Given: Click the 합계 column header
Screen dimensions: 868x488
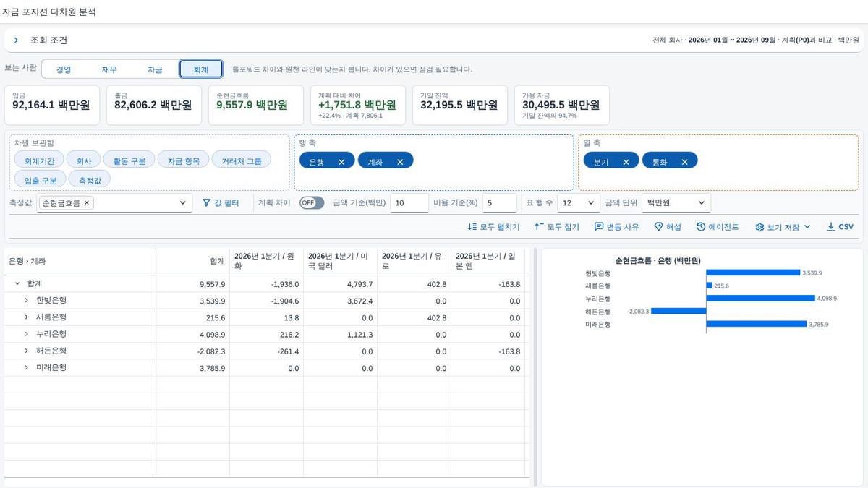Looking at the screenshot, I should tap(193, 261).
